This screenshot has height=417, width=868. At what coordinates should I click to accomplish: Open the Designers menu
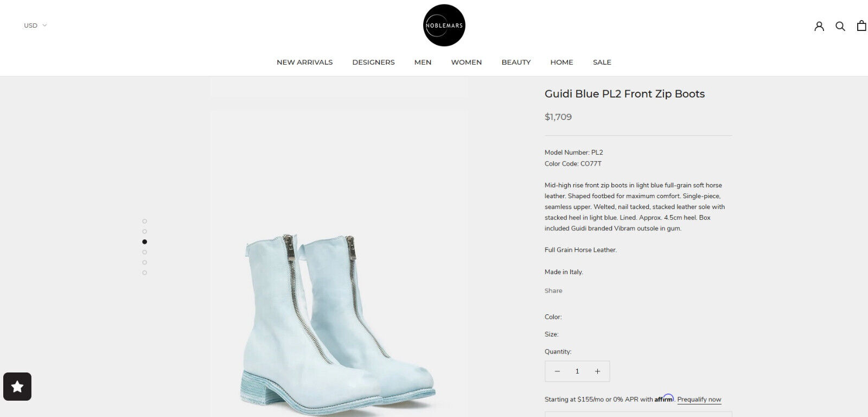(373, 62)
